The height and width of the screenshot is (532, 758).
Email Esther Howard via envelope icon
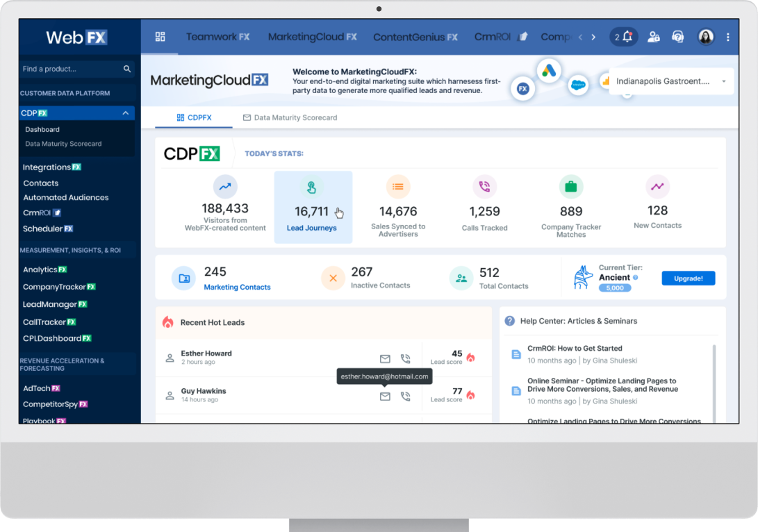coord(385,358)
